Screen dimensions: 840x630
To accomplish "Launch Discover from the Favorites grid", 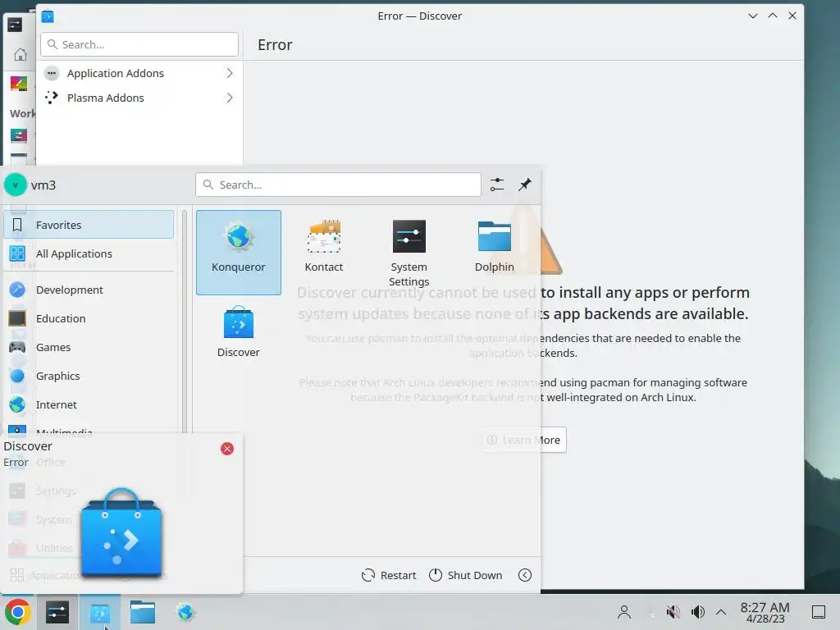I will 239,332.
